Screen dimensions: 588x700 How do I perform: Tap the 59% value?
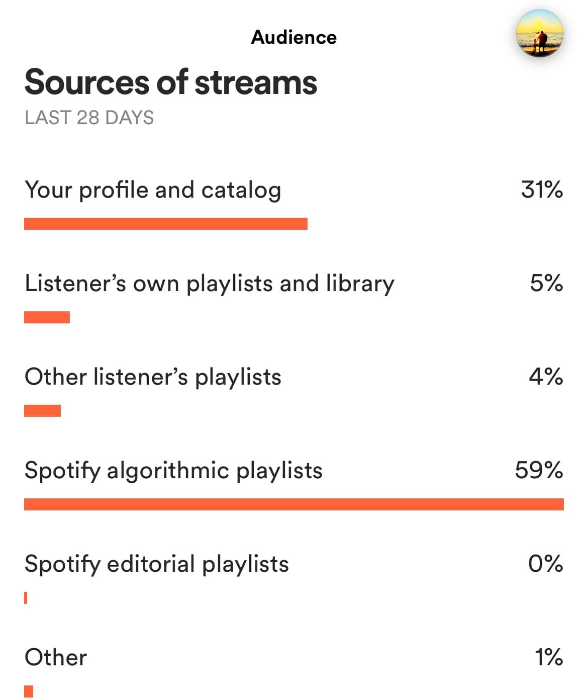[539, 471]
